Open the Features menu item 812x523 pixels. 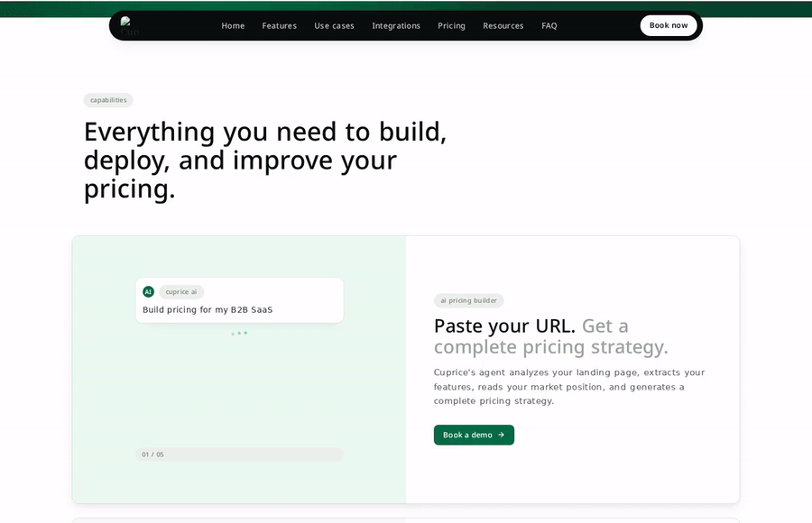tap(279, 26)
